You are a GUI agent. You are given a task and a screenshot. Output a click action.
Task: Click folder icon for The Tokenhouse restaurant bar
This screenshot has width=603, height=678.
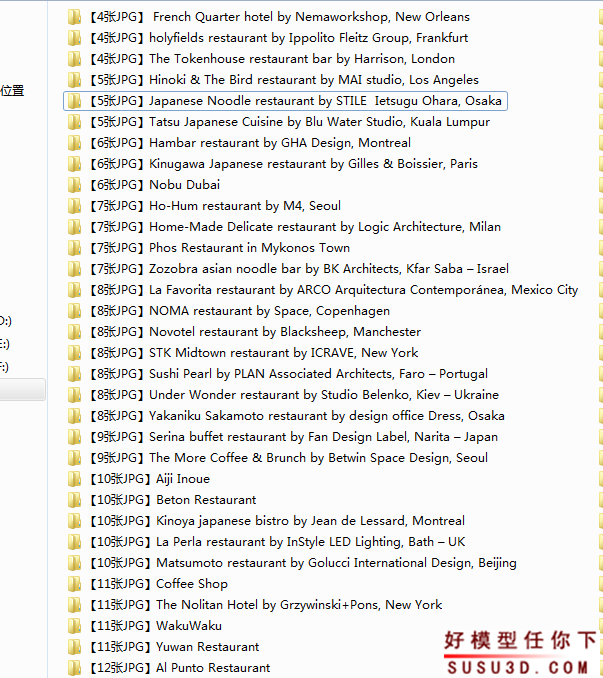tap(74, 59)
